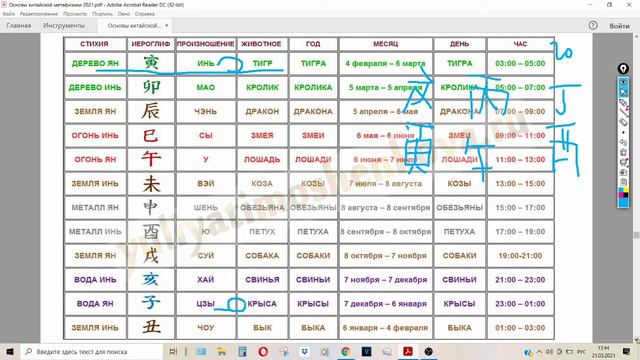Image resolution: width=640 pixels, height=360 pixels.
Task: Open Google Chrome from the taskbar
Action: tap(345, 351)
